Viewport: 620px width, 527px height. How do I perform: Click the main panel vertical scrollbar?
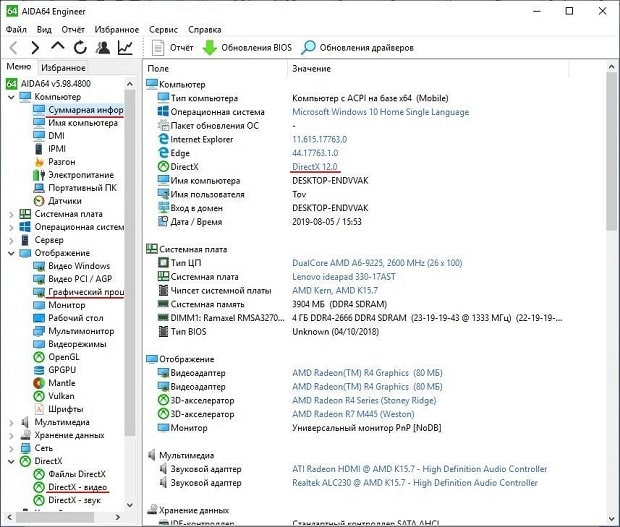[611, 152]
